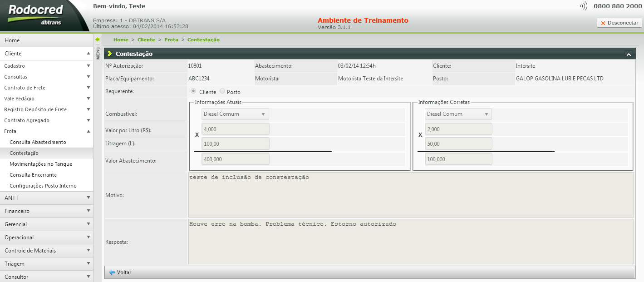Expand the Contrato Agregado submenu

pyautogui.click(x=46, y=120)
